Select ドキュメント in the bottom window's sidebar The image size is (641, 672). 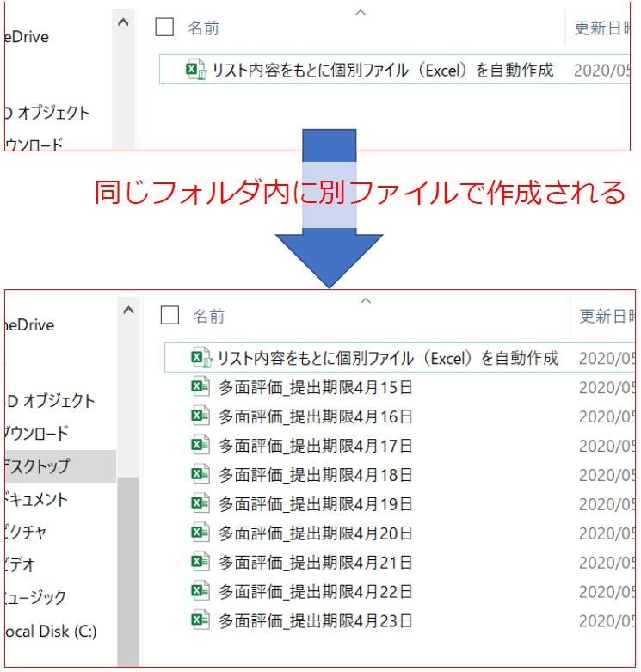[36, 499]
